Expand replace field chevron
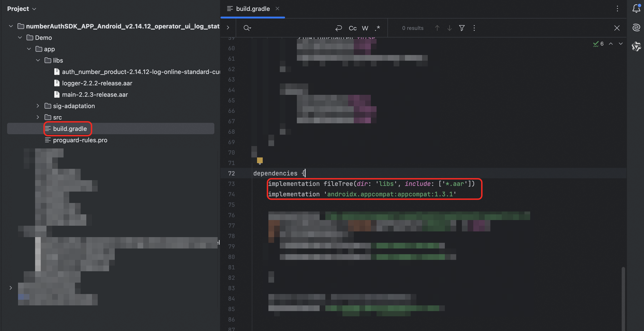This screenshot has height=331, width=644. 228,28
